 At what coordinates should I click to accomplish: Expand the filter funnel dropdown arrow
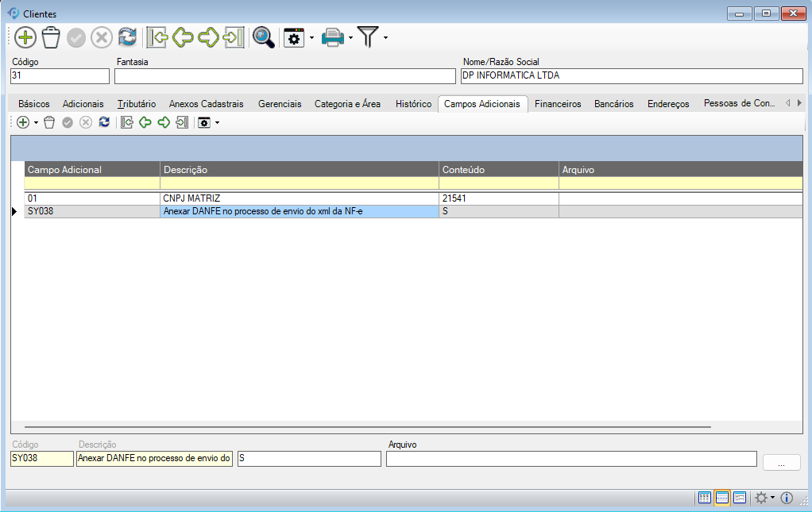(x=386, y=37)
